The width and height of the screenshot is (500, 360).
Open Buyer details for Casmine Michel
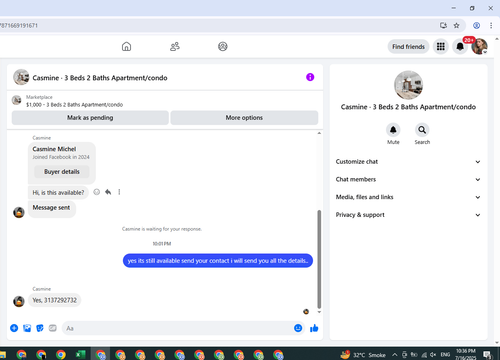62,172
